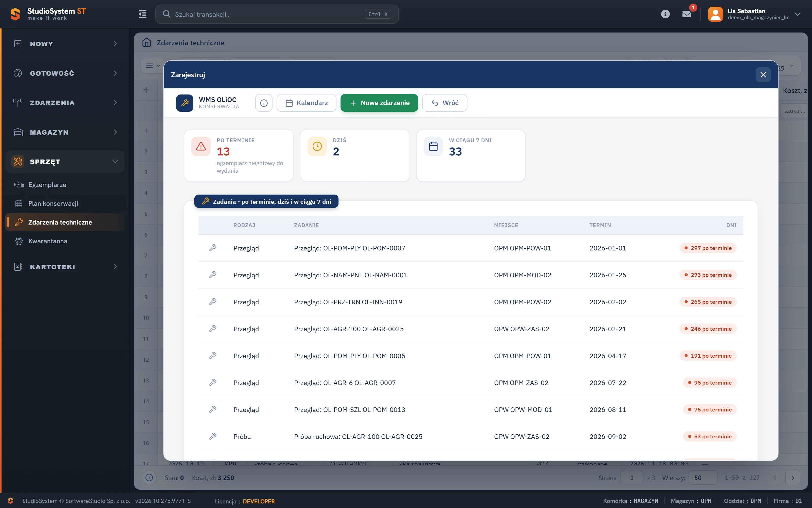Screen dimensions: 812x508
Task: Collapse the SPRZĘT menu section
Action: pos(65,162)
